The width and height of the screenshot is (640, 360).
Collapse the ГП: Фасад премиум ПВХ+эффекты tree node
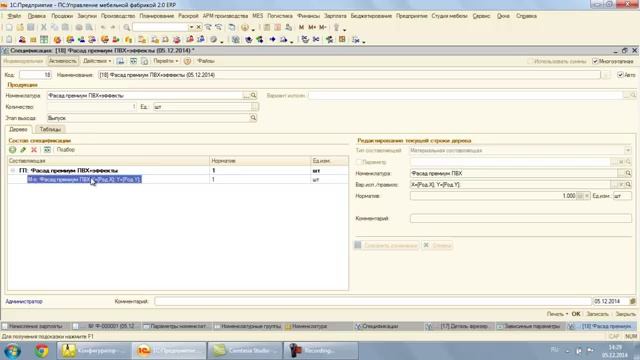13,171
